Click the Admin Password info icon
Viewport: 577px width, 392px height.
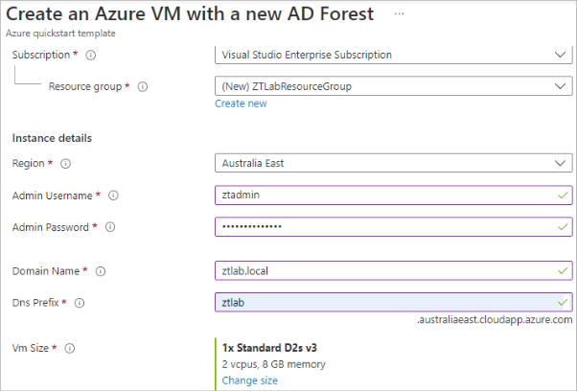coord(110,227)
